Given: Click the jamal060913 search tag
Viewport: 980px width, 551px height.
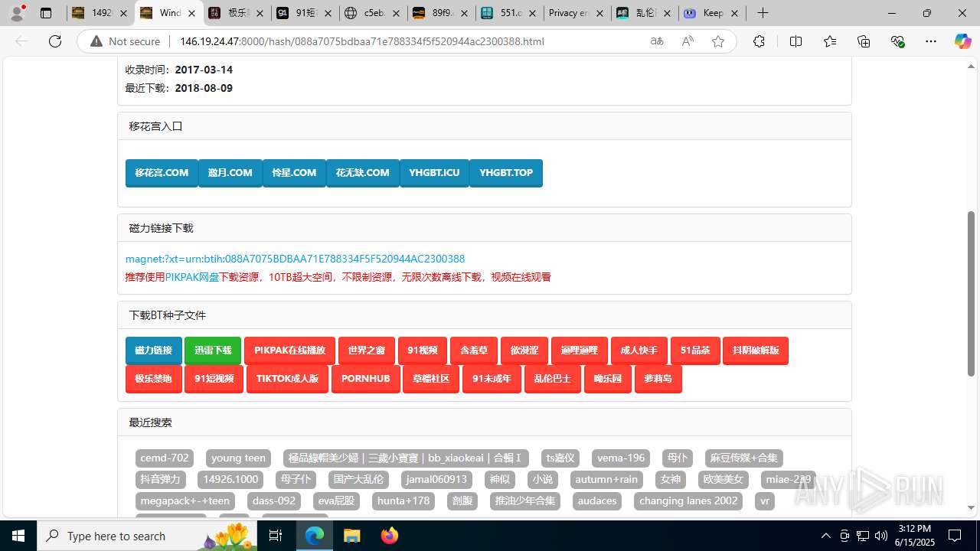Looking at the screenshot, I should [x=436, y=479].
